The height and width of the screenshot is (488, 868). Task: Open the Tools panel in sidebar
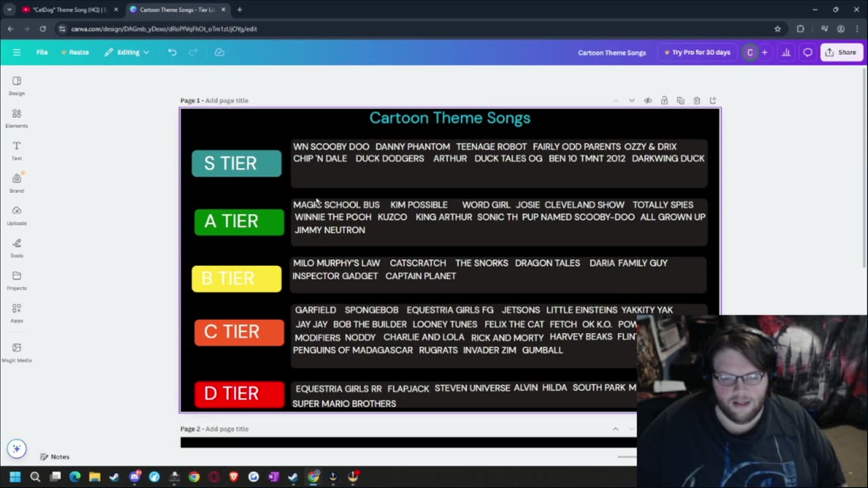(17, 248)
